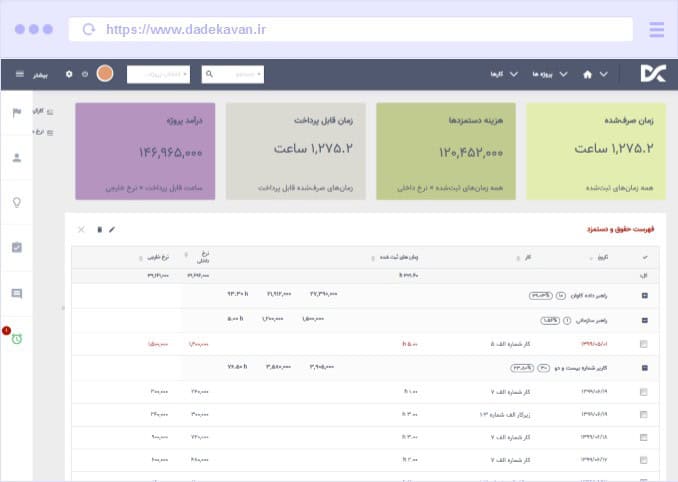The image size is (678, 482).
Task: Click the settings gear icon in navbar
Action: tap(69, 74)
